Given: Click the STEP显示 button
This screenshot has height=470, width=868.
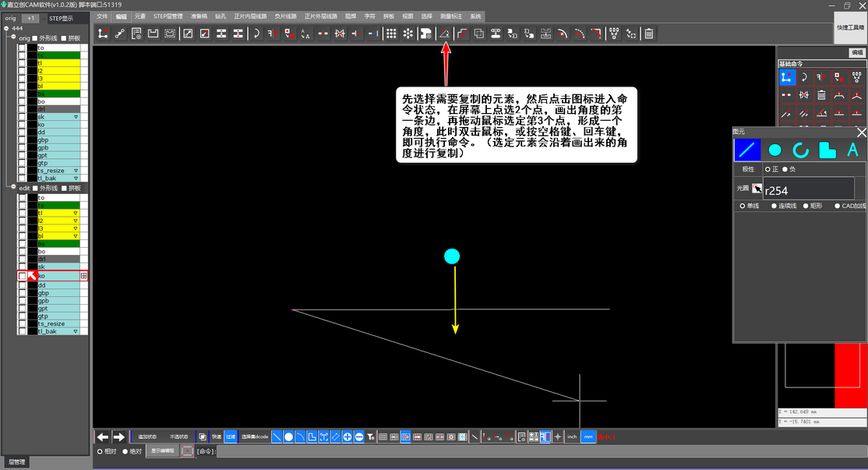Looking at the screenshot, I should (x=62, y=18).
